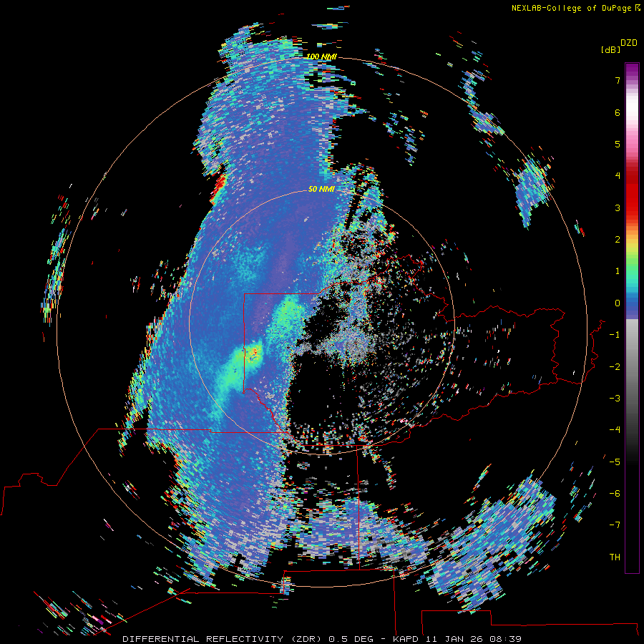Select the -3 scale value
Viewport: 644px width, 644px height.
click(x=615, y=399)
